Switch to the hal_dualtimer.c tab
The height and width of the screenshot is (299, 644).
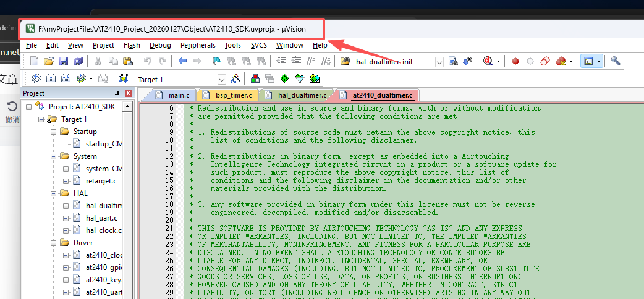coord(297,95)
